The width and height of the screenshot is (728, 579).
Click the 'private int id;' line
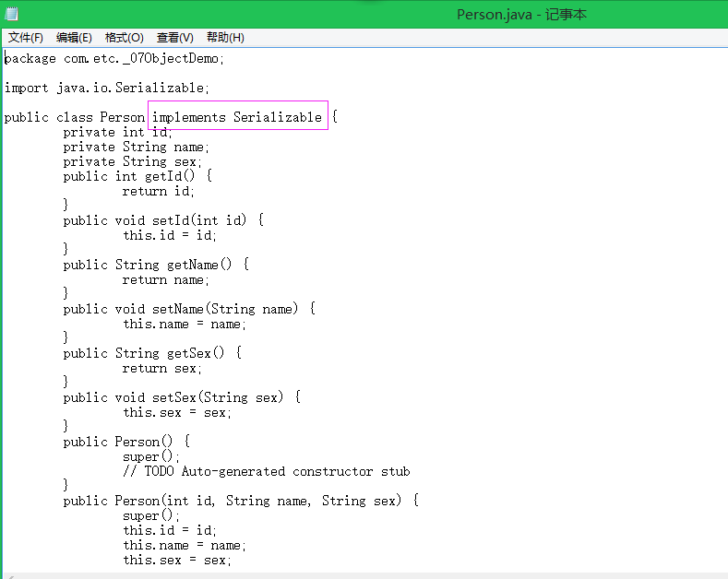point(117,132)
